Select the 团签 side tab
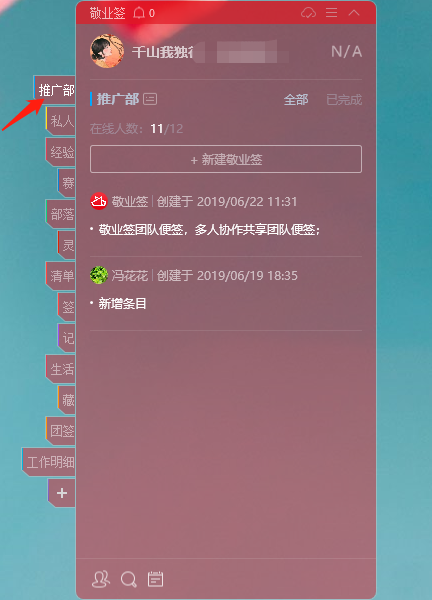 [x=61, y=431]
